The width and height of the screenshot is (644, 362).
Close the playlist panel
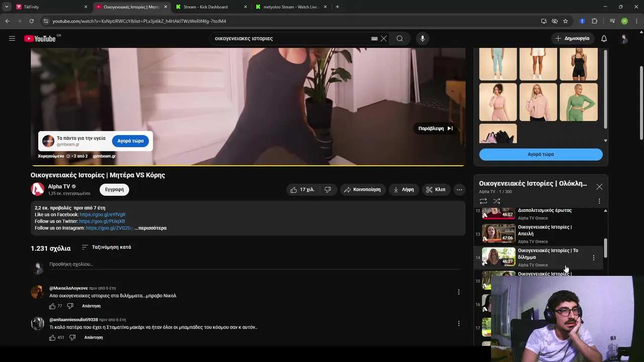(x=599, y=187)
